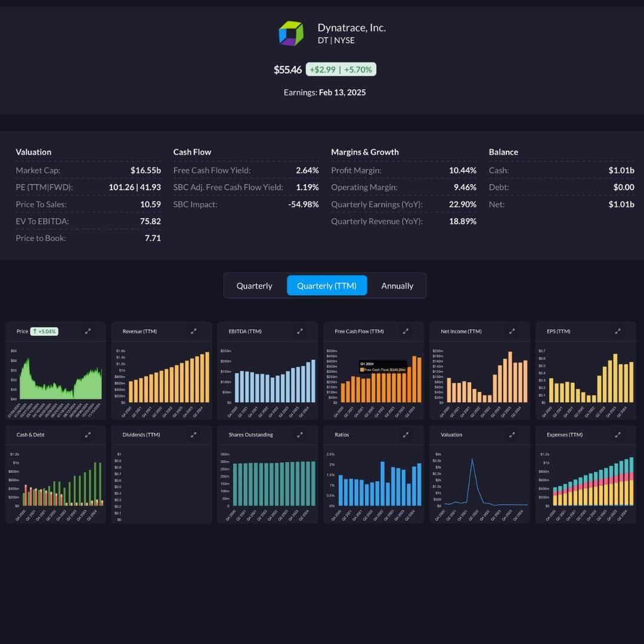
Task: Switch to the Quarterly tab
Action: tap(254, 286)
